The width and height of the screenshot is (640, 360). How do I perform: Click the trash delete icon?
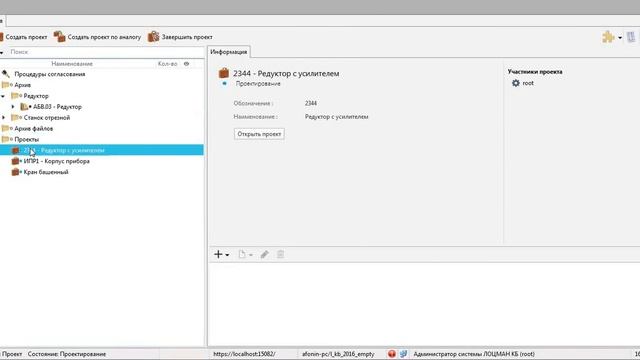[280, 254]
